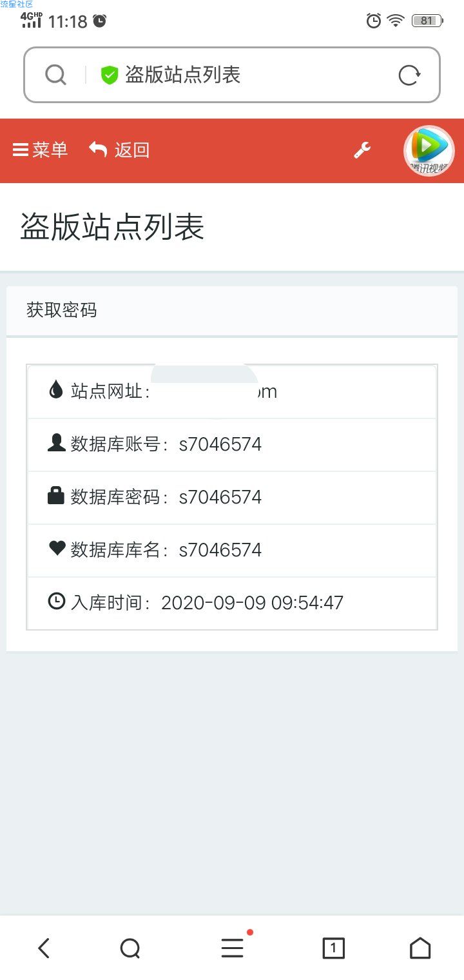This screenshot has width=464, height=980.
Task: Tap the heart icon beside 数据库库名
Action: click(57, 548)
